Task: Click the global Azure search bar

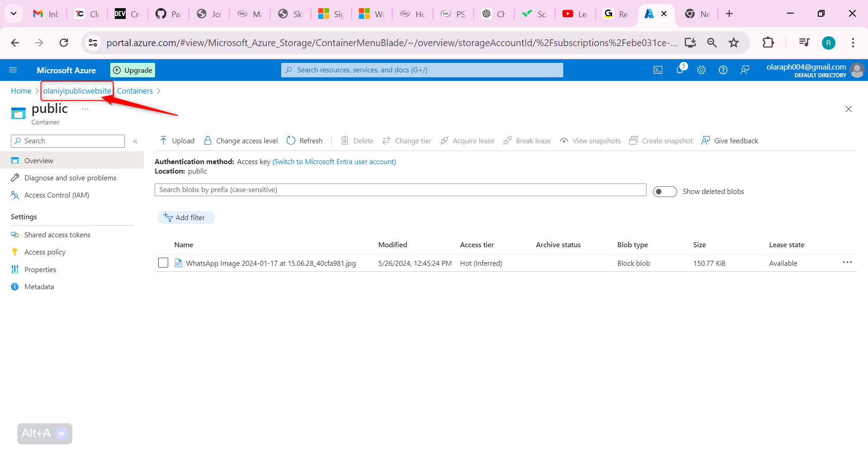Action: 422,70
